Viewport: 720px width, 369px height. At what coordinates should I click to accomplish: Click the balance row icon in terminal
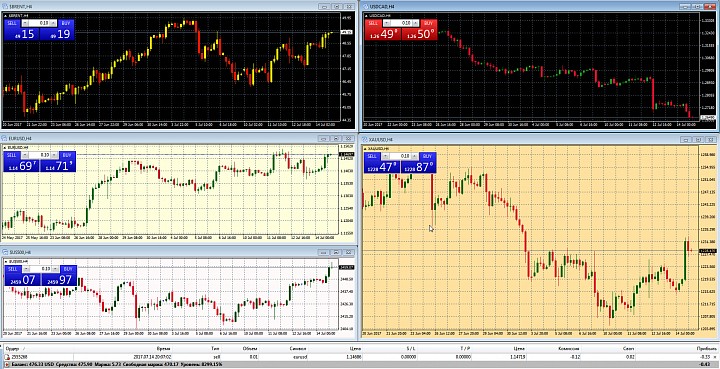point(6,364)
